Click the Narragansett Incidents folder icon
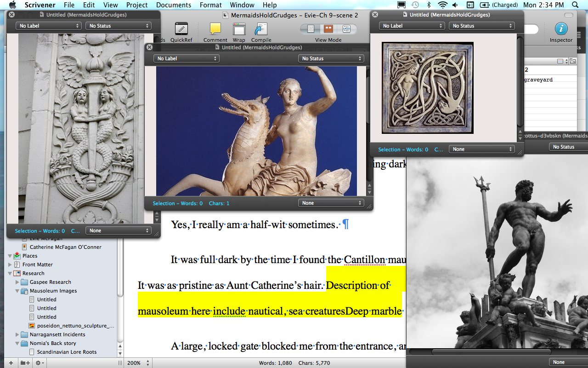This screenshot has width=588, height=368. 25,334
